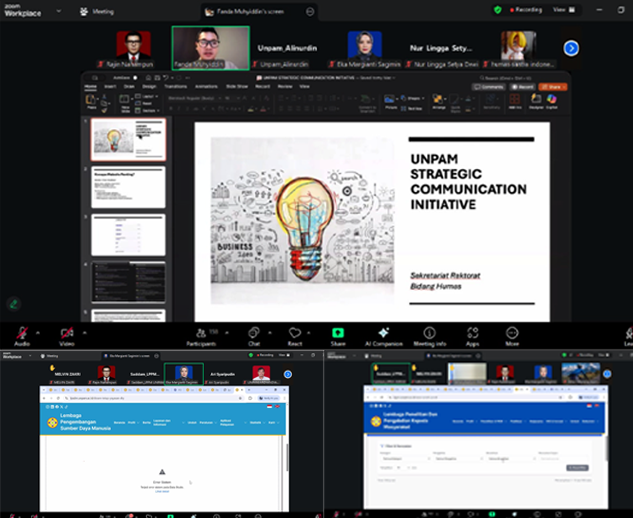Click the LPPM site logo
This screenshot has height=518, width=633.
(376, 422)
